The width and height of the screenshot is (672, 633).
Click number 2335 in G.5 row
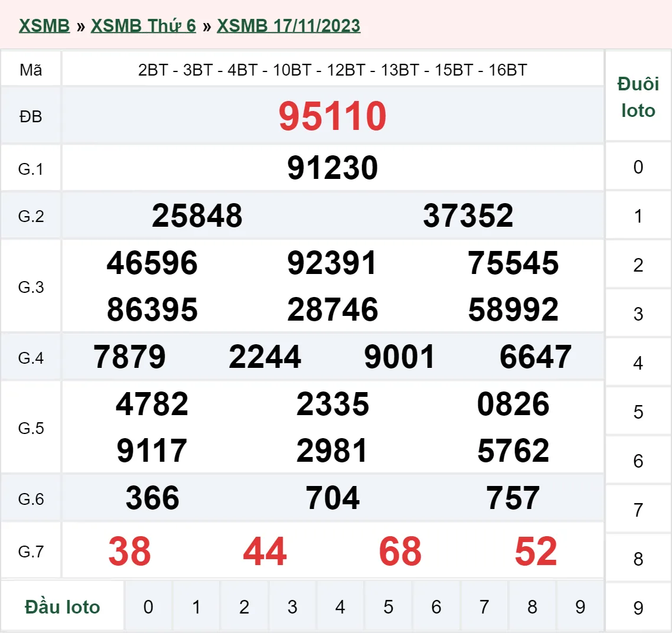(x=333, y=404)
